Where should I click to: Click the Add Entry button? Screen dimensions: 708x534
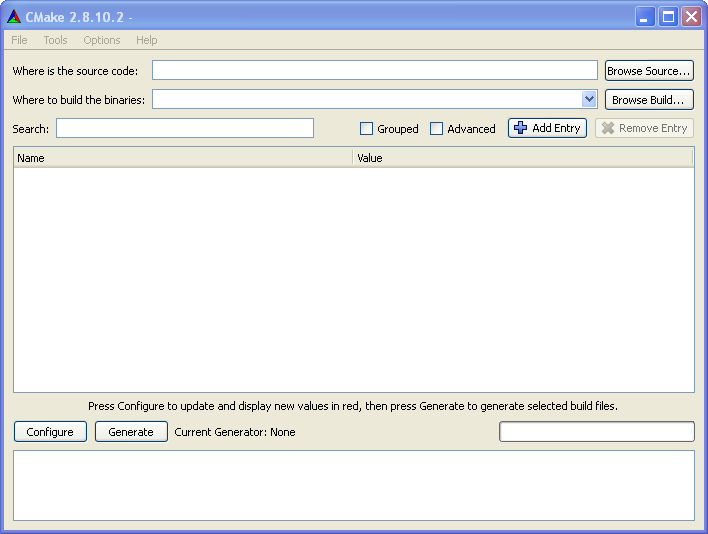547,128
